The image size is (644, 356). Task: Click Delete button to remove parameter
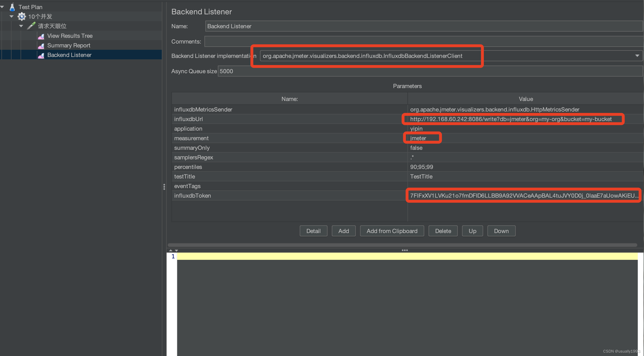click(443, 231)
